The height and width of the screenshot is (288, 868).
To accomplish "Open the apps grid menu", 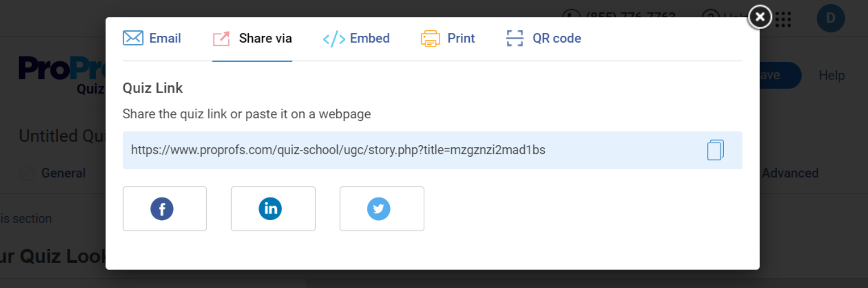I will [x=783, y=19].
